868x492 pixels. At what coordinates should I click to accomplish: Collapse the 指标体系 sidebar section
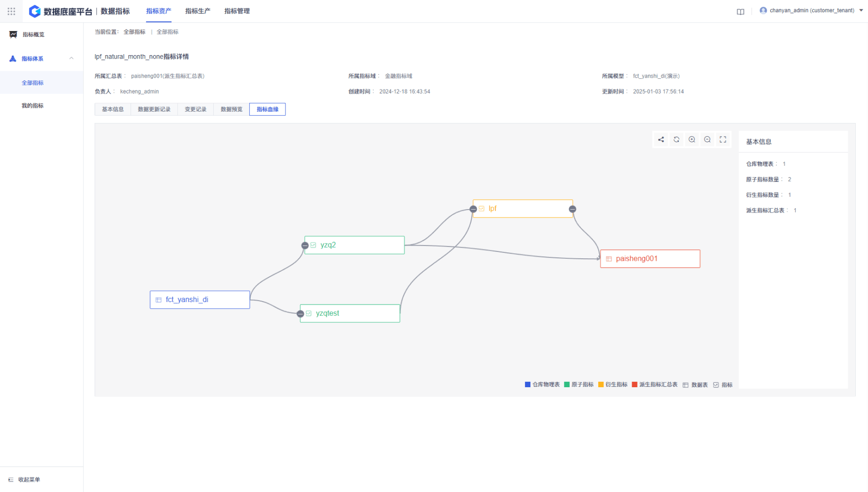coord(71,59)
